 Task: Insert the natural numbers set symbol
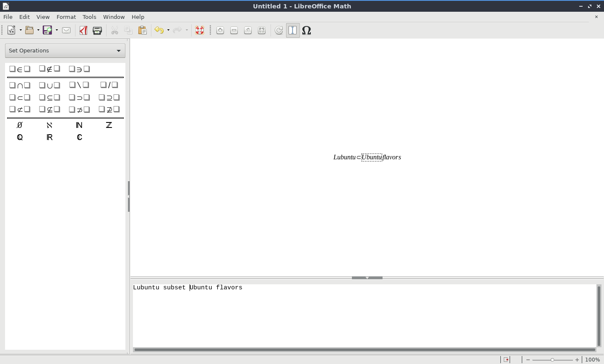tap(79, 125)
